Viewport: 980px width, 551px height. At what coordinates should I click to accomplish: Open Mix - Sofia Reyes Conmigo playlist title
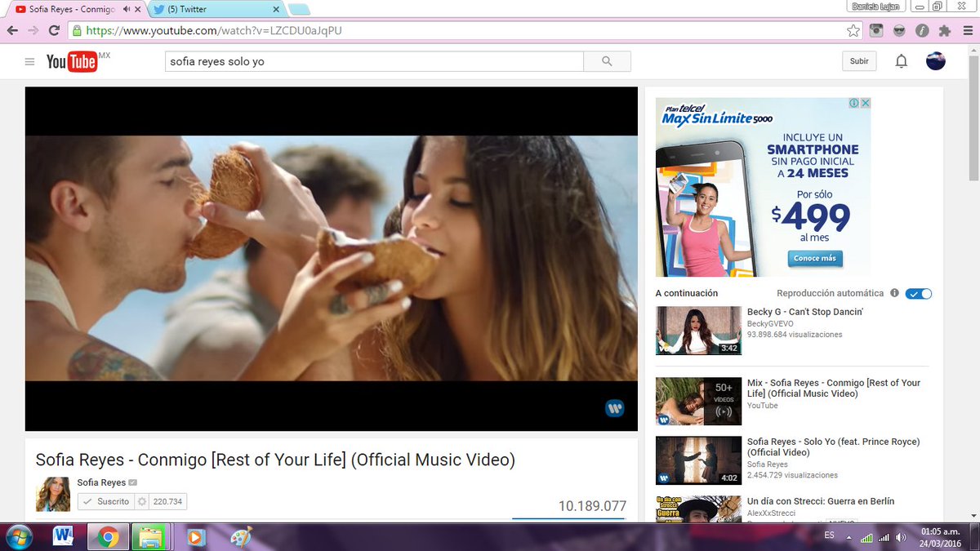tap(833, 388)
